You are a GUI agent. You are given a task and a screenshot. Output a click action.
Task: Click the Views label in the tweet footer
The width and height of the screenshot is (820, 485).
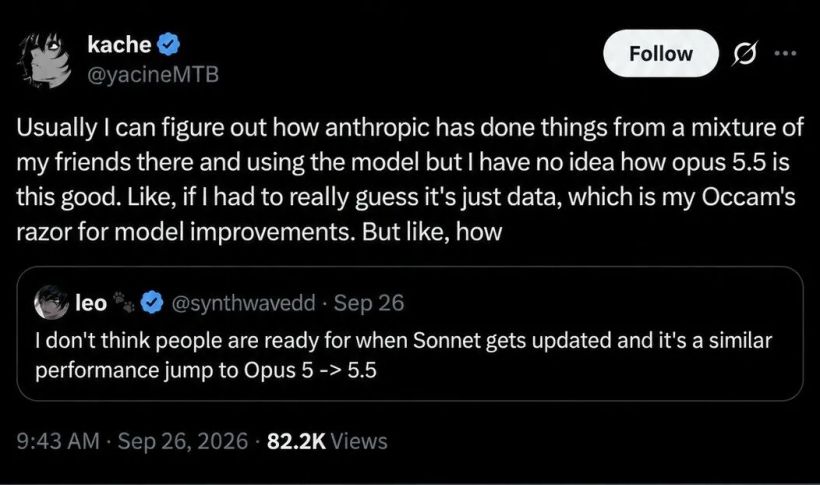[359, 441]
